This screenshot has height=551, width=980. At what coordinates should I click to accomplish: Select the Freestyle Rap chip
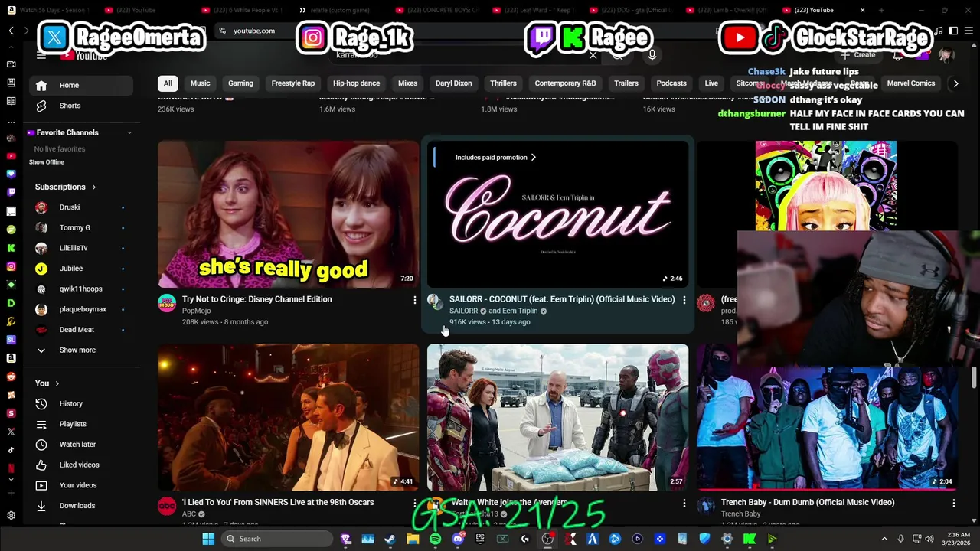click(x=293, y=83)
